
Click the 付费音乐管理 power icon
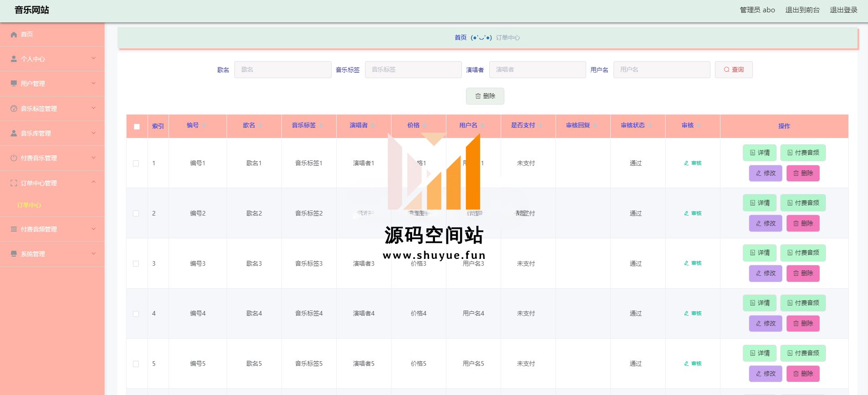14,158
